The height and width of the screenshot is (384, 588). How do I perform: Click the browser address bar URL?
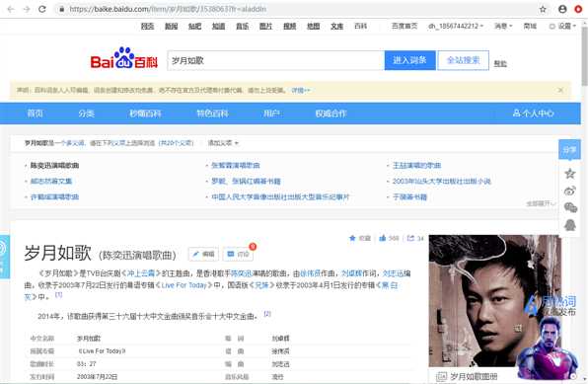(x=168, y=9)
